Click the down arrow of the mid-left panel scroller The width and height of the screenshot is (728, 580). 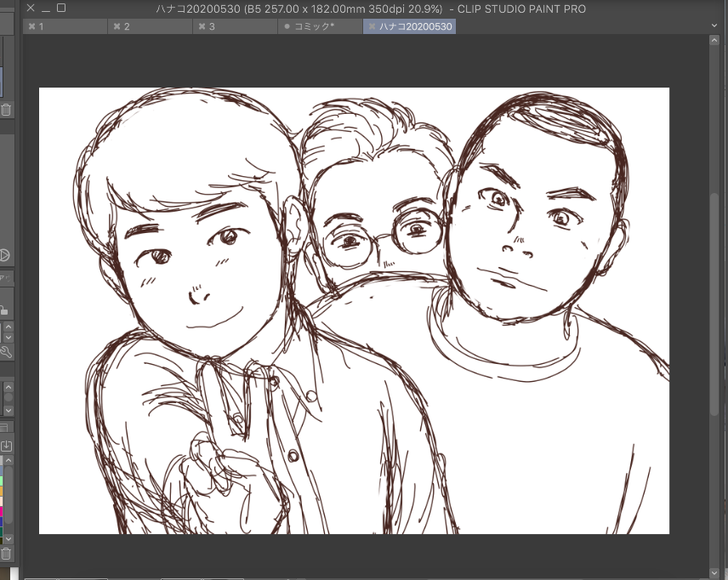pos(9,410)
